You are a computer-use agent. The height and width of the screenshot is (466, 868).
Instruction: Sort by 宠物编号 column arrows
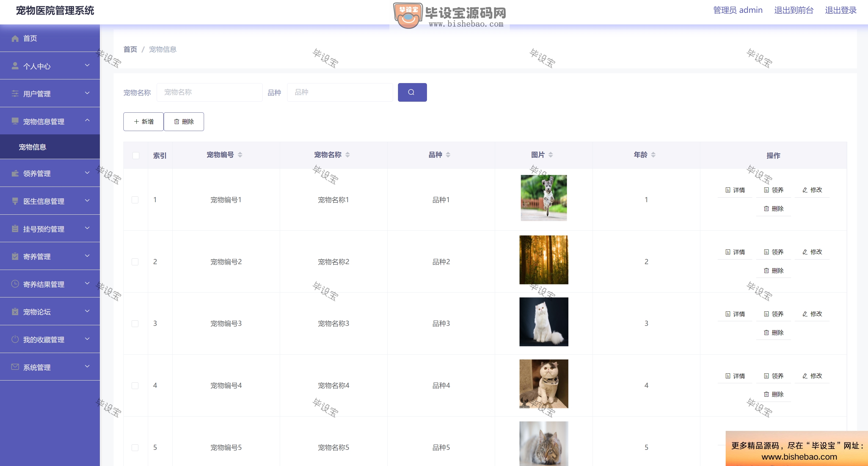tap(240, 155)
